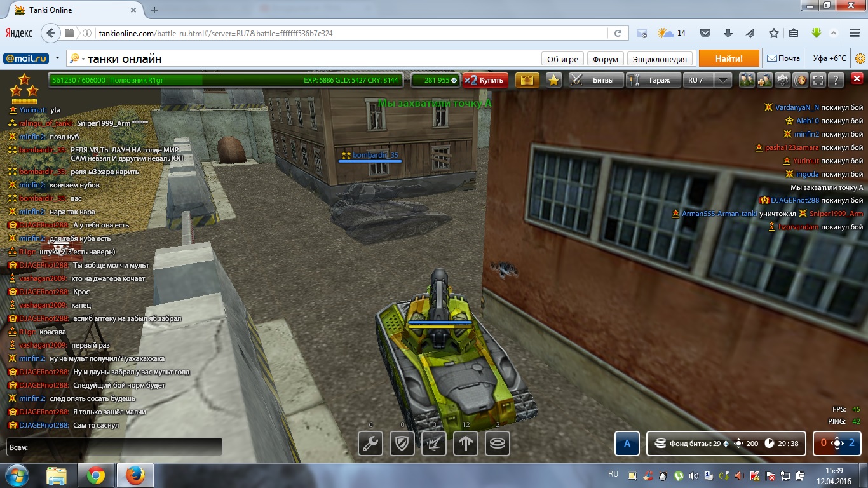868x488 pixels.
Task: Exit the battle with red X button
Action: [x=857, y=80]
